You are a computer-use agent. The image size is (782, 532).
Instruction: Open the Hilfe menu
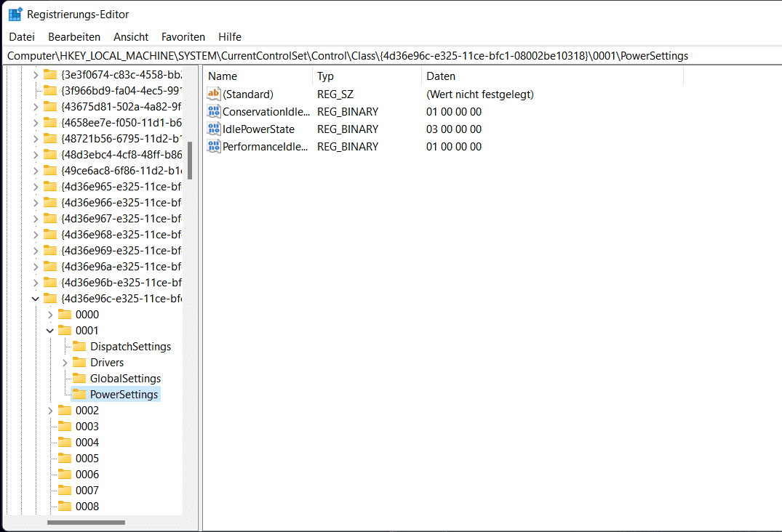(230, 36)
